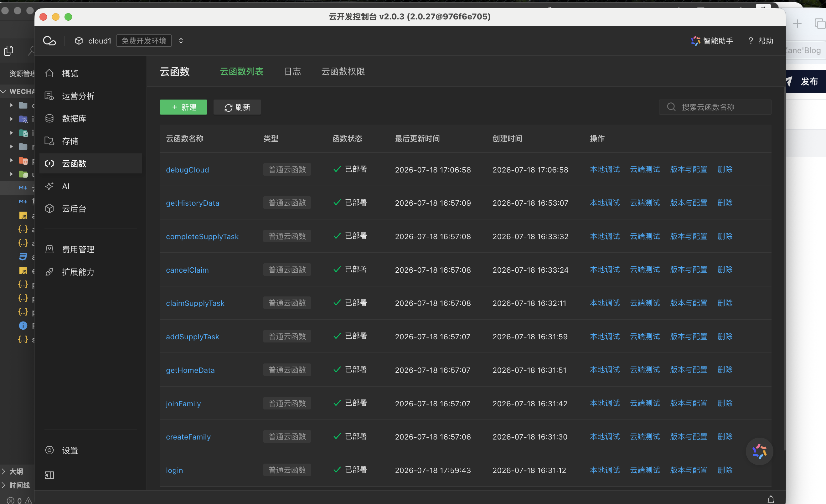Click 发布 button in background window
The image size is (826, 504).
pyautogui.click(x=805, y=81)
